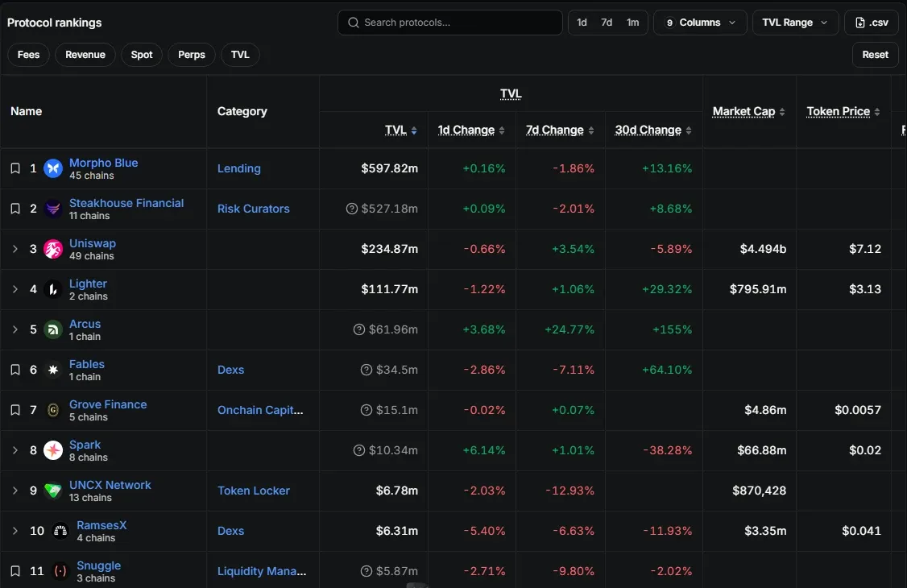Click the Spark logo icon

[x=53, y=450]
